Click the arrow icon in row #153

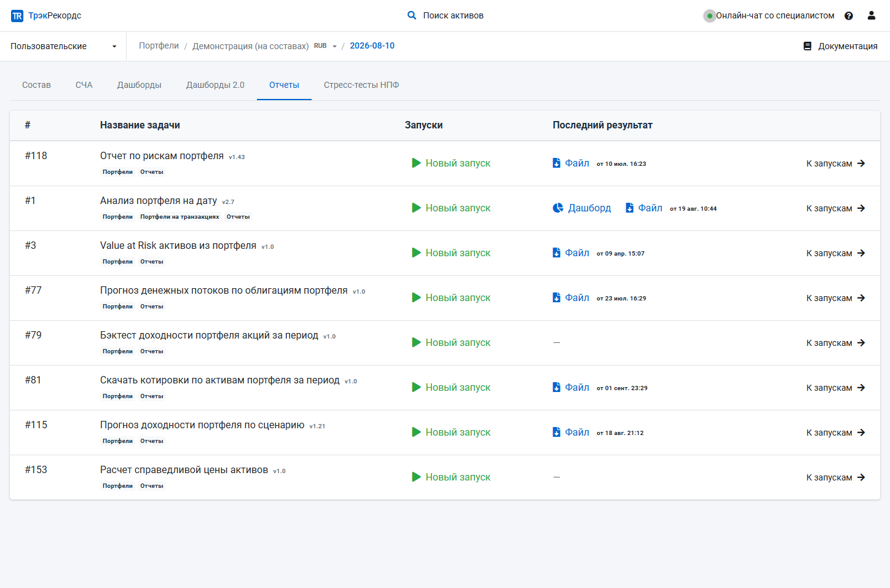861,477
